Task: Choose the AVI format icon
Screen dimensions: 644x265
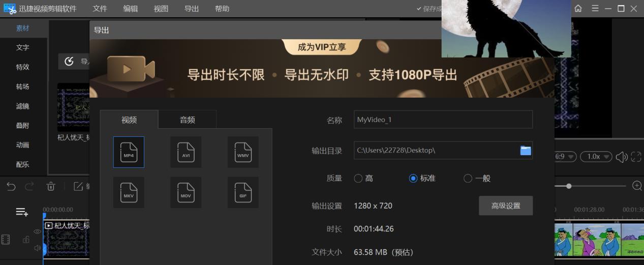Action: point(186,152)
